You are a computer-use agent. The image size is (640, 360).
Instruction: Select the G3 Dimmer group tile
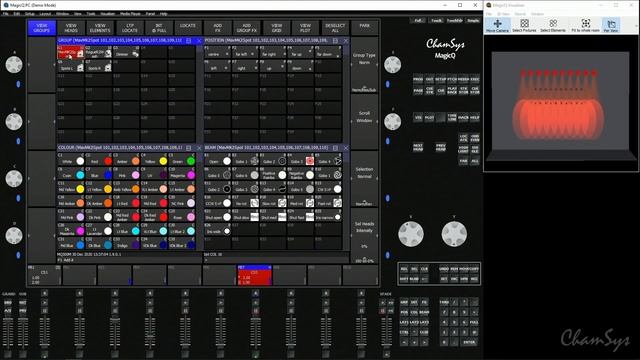tap(126, 52)
